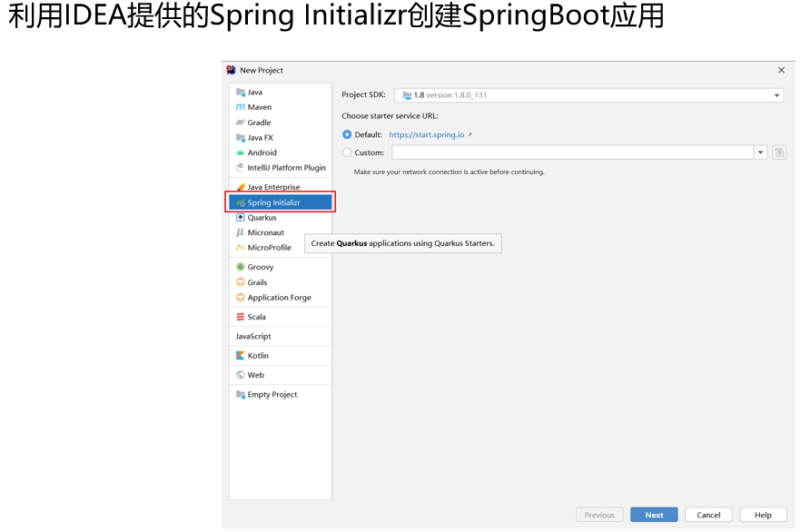Click the 'IntelliJ Platform Plugin' label
This screenshot has height=532, width=801.
tap(287, 167)
